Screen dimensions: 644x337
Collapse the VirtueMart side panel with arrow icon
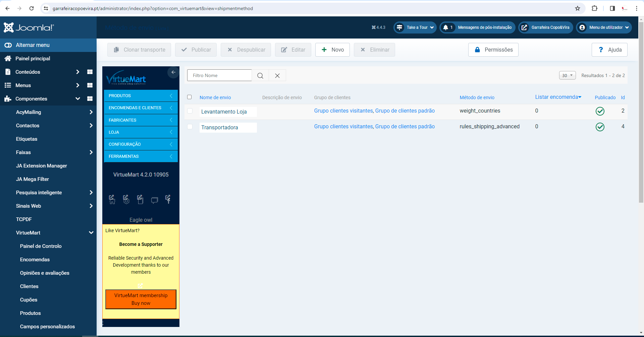pos(173,72)
